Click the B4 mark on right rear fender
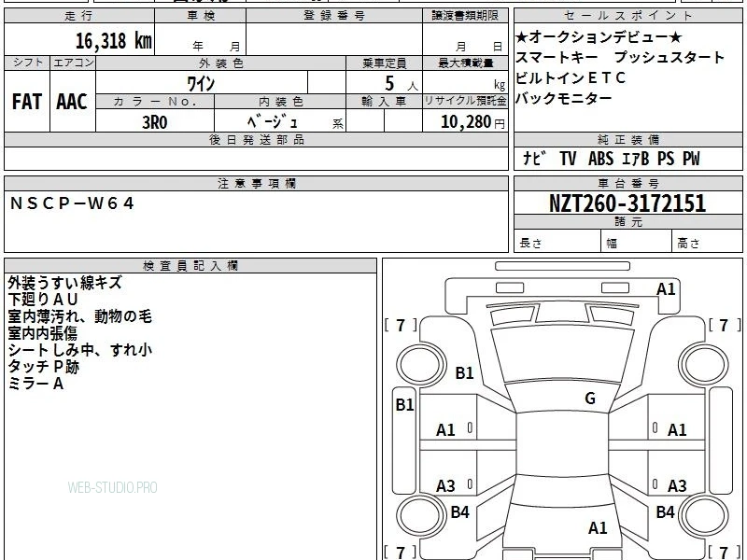The width and height of the screenshot is (747, 560). click(665, 512)
